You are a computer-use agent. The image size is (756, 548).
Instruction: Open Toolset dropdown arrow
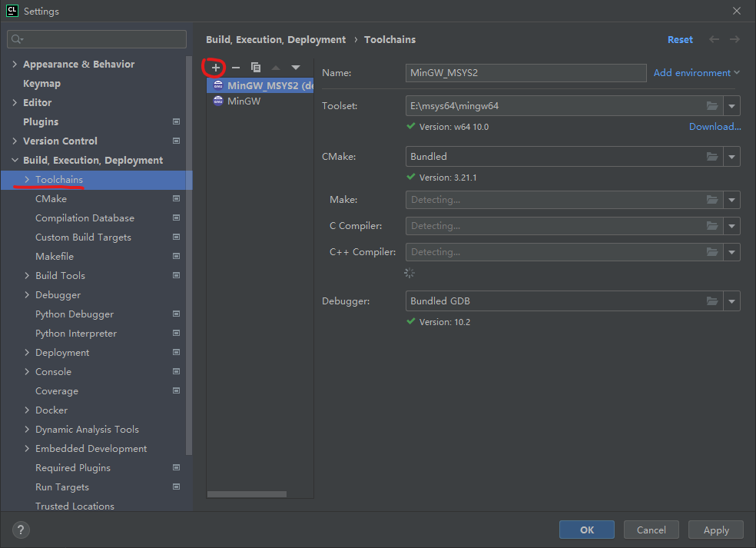(x=732, y=105)
